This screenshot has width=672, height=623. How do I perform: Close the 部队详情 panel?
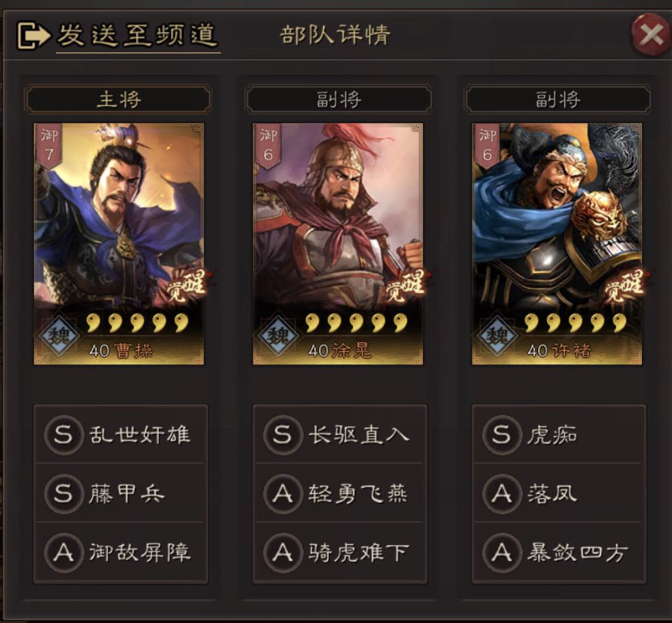651,34
